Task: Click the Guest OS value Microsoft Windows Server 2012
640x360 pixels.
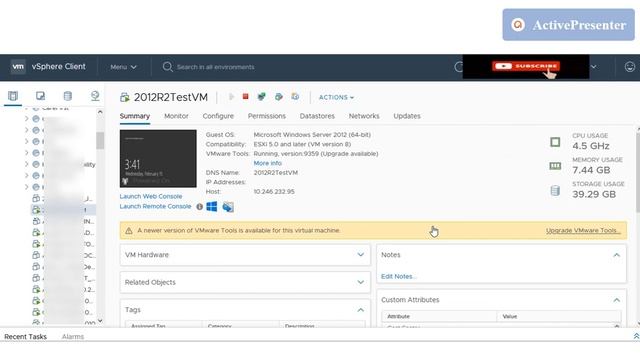Action: 312,135
